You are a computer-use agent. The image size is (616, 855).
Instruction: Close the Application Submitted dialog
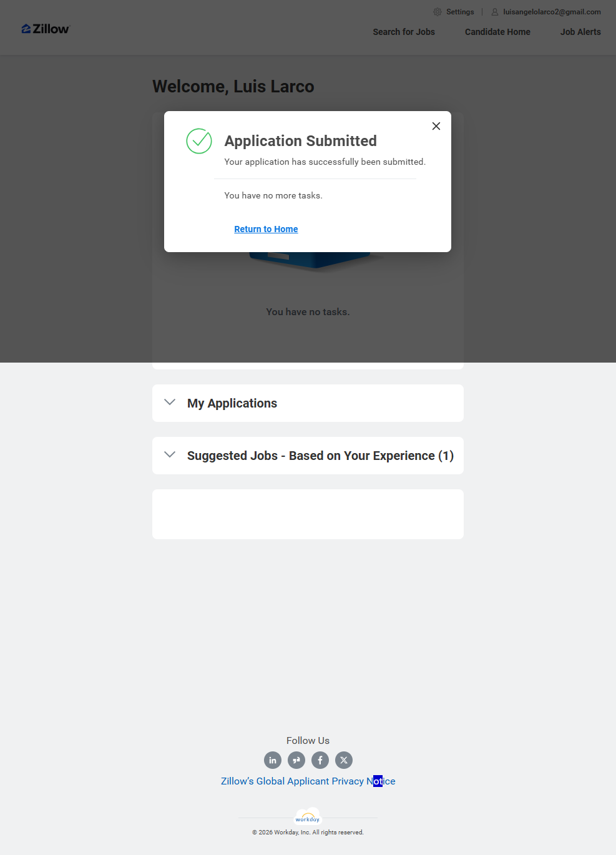(436, 126)
